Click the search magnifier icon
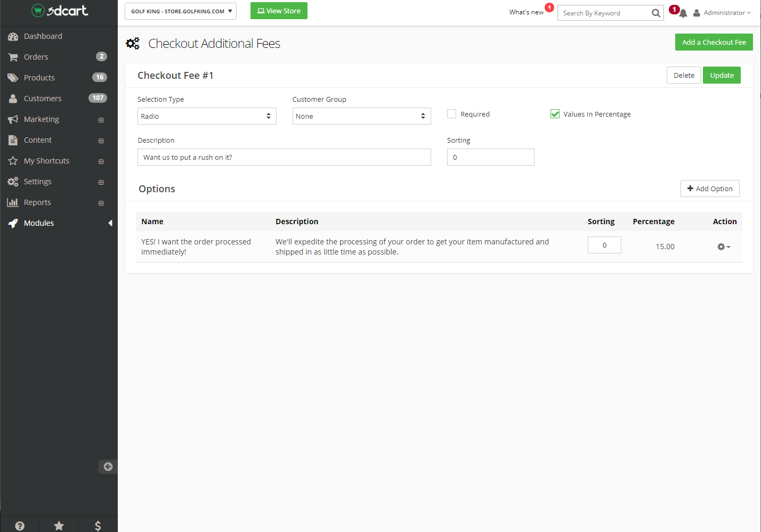Screen dimensions: 761x532 tap(655, 13)
